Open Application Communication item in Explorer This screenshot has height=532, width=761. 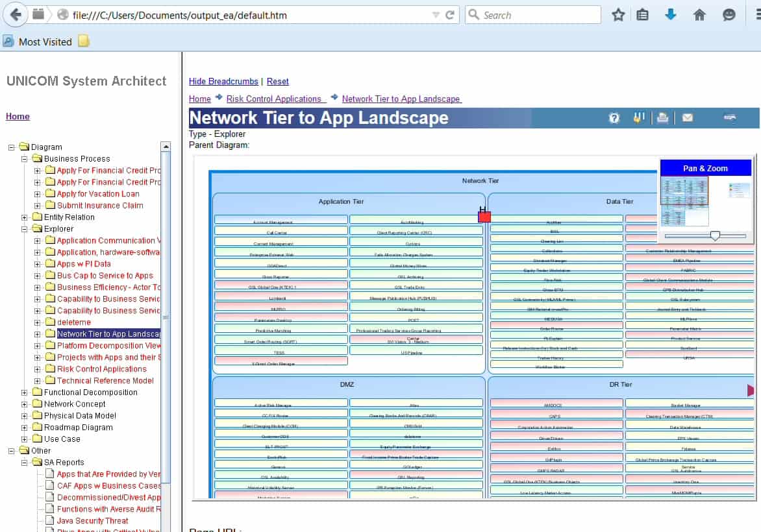(108, 241)
